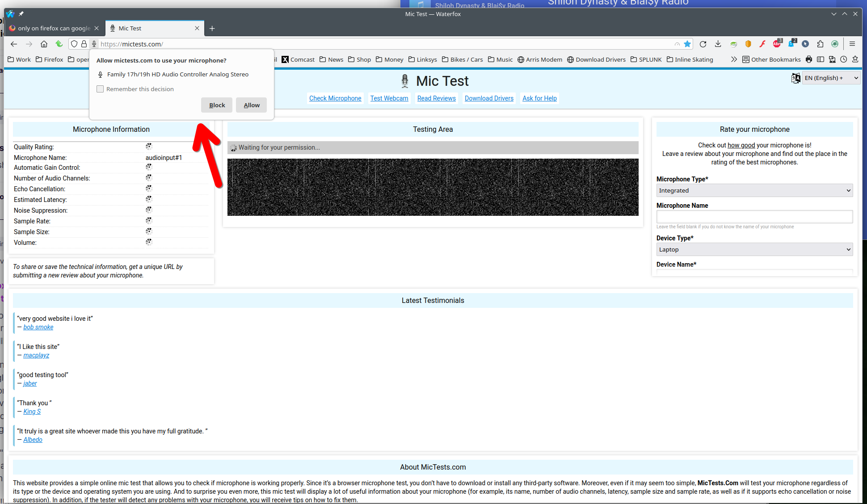867x504 pixels.
Task: Open the Downloads arrow icon
Action: pos(718,44)
